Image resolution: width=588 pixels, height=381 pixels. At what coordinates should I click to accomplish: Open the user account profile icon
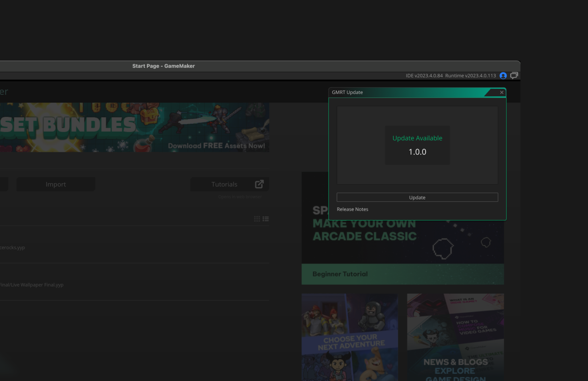pyautogui.click(x=503, y=76)
